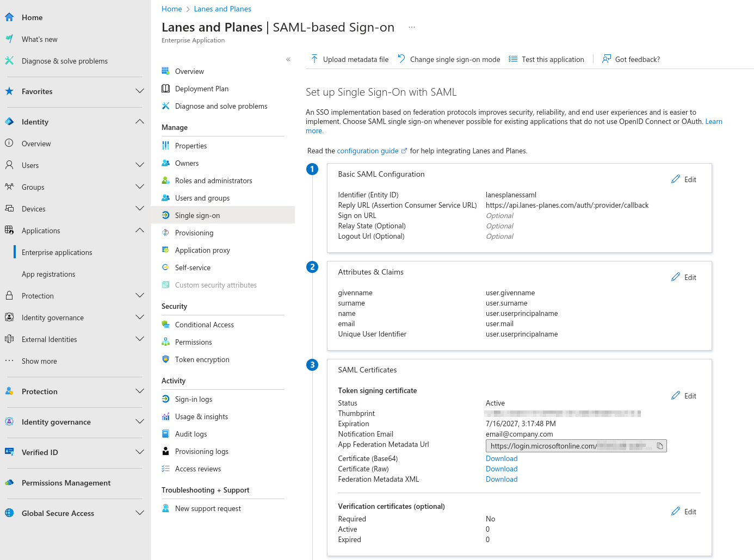Click the Test this application list icon
Screen dimensions: 754x560
point(513,59)
